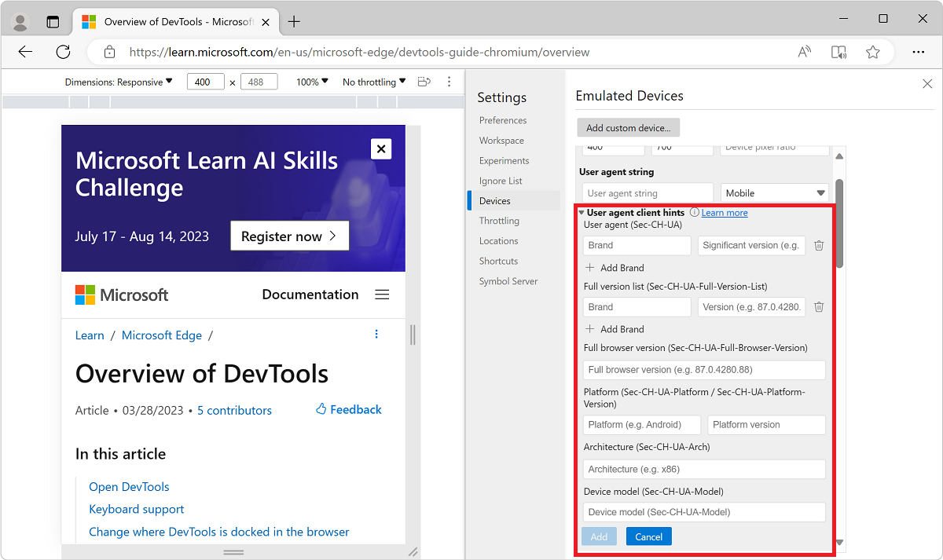The width and height of the screenshot is (943, 560).
Task: Open the No throttling dropdown
Action: pos(372,81)
